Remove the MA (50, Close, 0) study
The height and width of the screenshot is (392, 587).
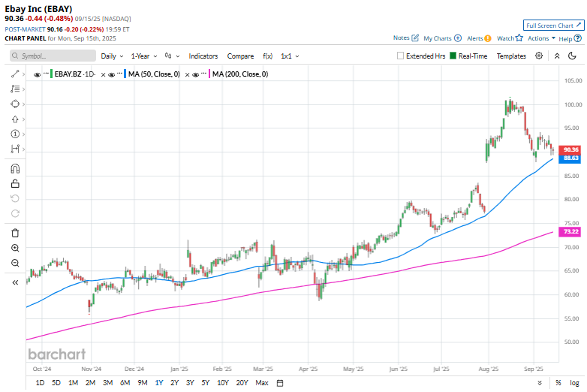pos(187,74)
